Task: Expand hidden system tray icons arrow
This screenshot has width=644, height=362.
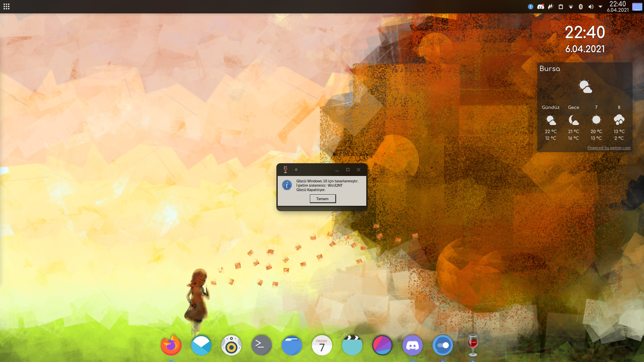Action: pos(600,7)
